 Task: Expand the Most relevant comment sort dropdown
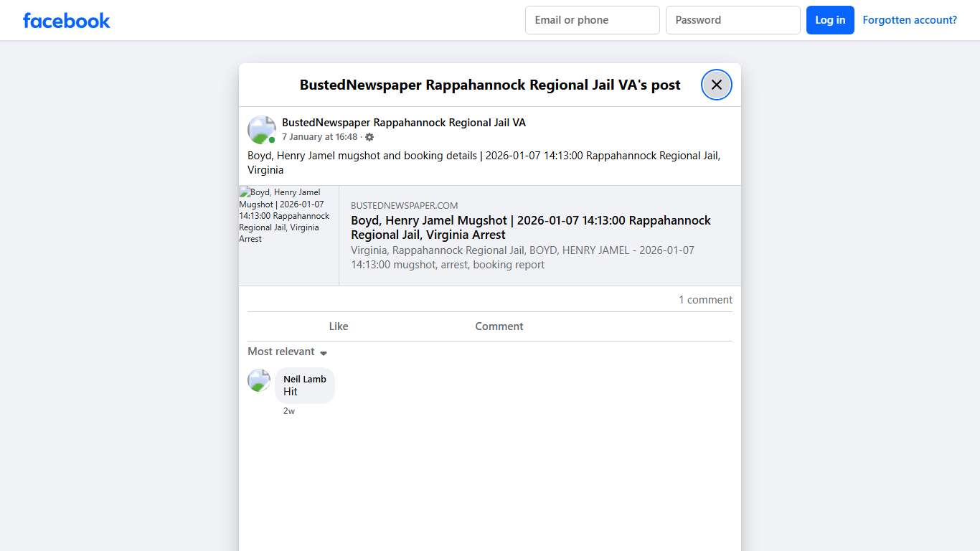[287, 352]
